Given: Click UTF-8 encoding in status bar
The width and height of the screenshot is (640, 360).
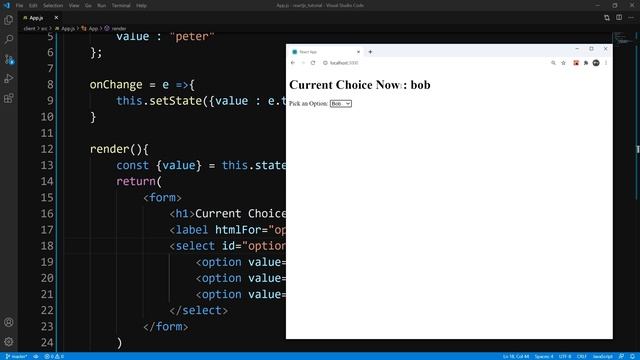Looking at the screenshot, I should click(x=565, y=356).
